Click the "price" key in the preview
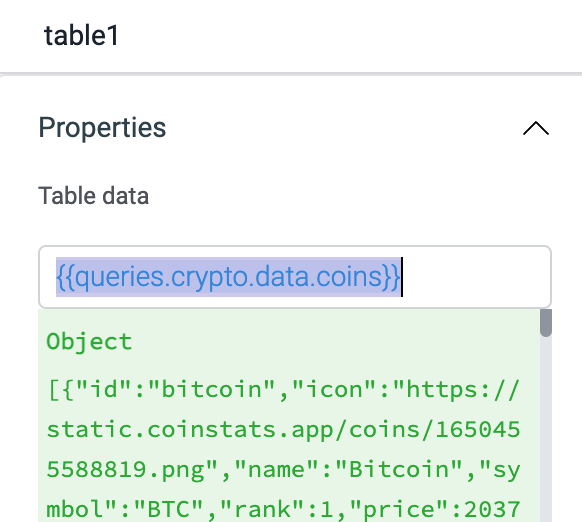 pos(399,509)
